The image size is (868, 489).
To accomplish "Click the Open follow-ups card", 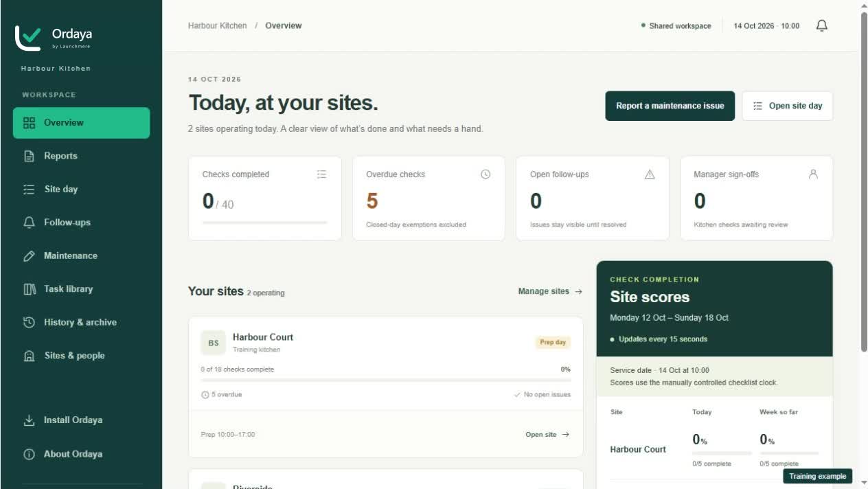I will pyautogui.click(x=593, y=198).
